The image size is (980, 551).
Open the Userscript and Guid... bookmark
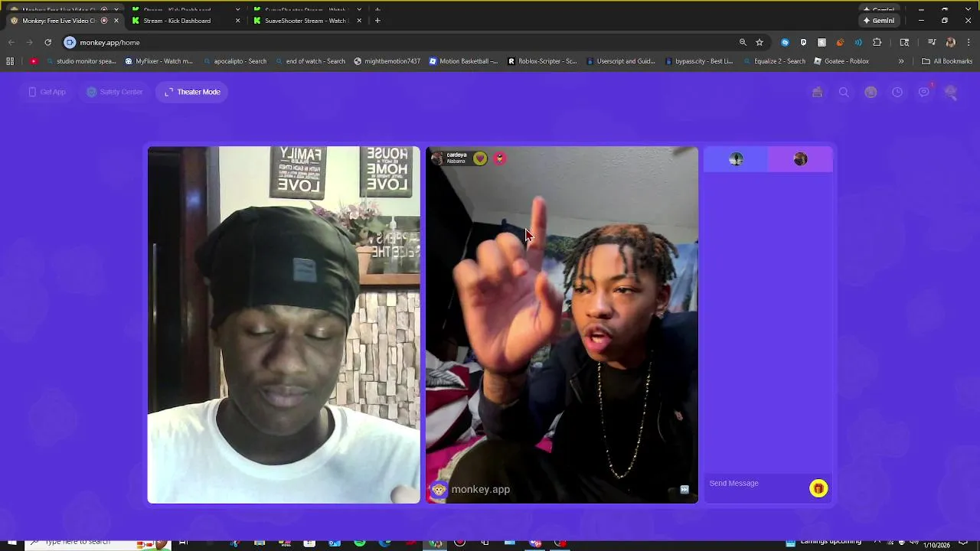tap(620, 61)
